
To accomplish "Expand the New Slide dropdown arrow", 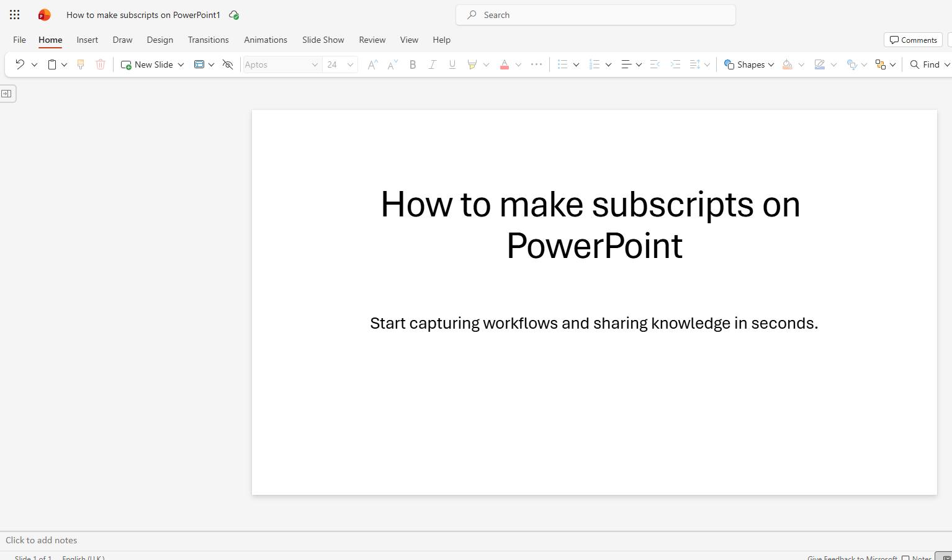I will (181, 64).
